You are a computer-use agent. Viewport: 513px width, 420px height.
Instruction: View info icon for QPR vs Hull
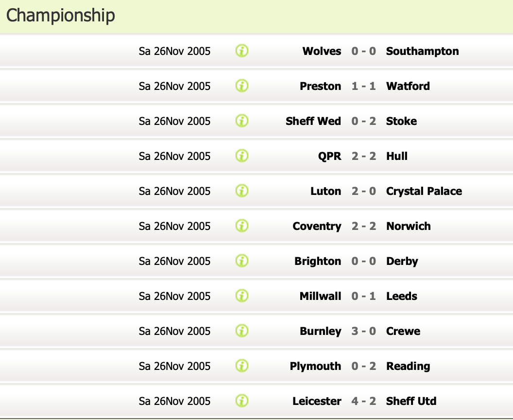[242, 156]
